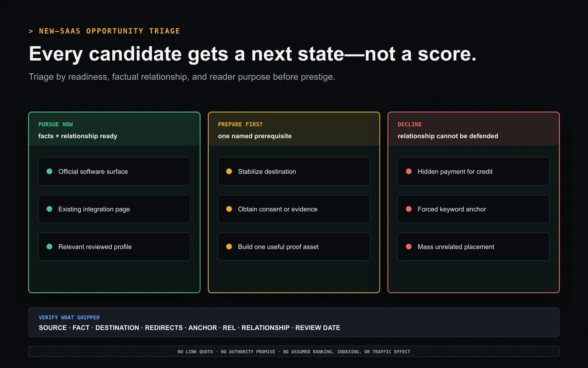Click red dot beside Forced keyword anchor
The image size is (588, 368).
coord(409,209)
